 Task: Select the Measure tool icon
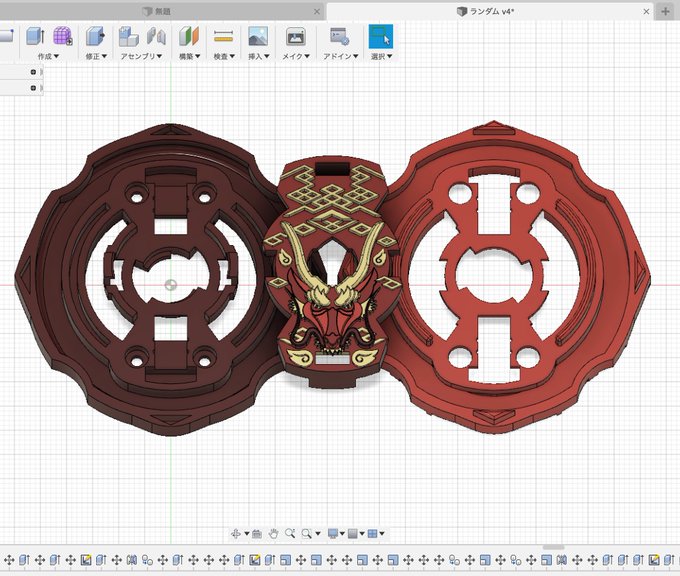click(x=223, y=36)
